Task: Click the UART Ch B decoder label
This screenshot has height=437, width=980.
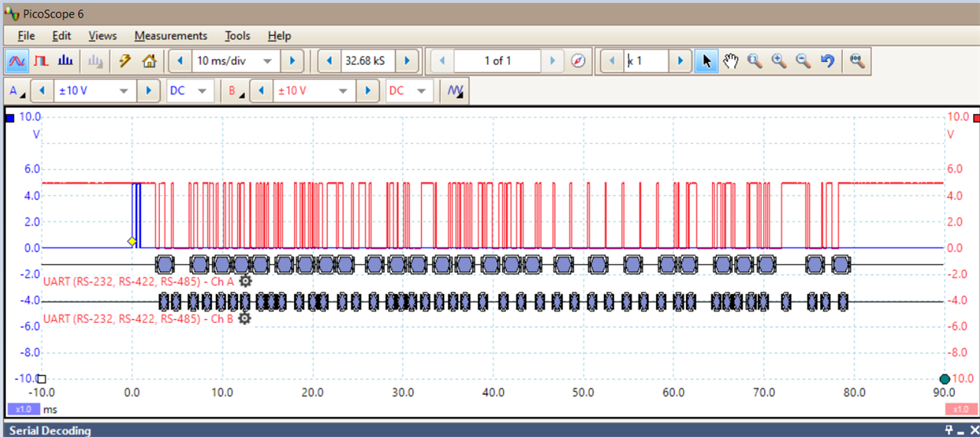Action: 139,318
